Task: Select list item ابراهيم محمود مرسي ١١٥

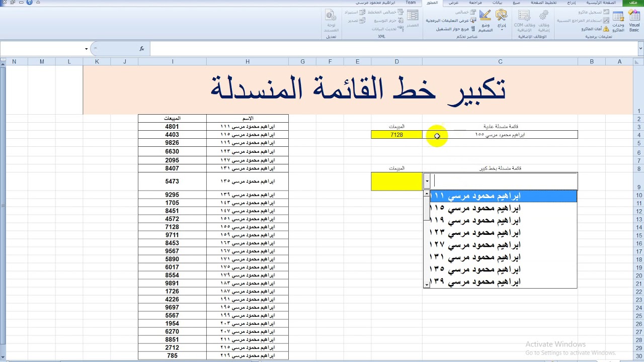Action: [503, 208]
